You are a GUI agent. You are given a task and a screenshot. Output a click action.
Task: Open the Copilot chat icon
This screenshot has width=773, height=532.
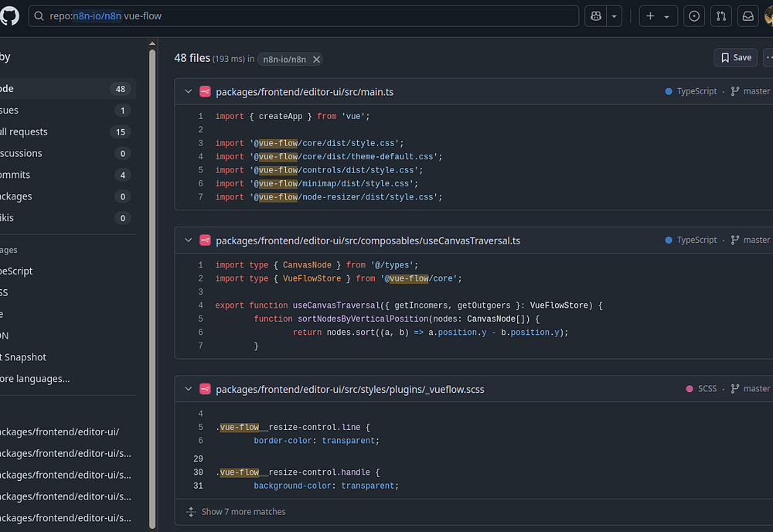[596, 16]
